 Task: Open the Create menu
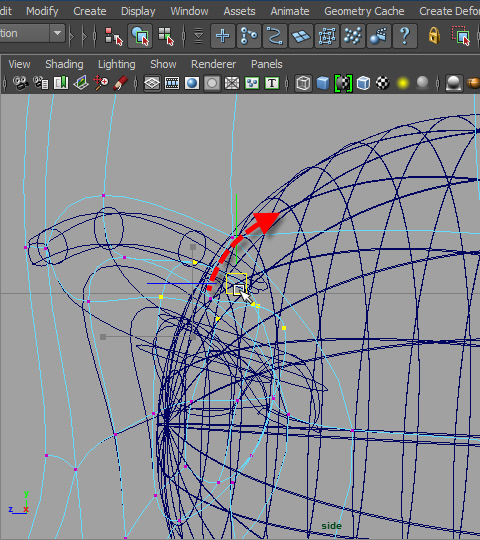[90, 11]
